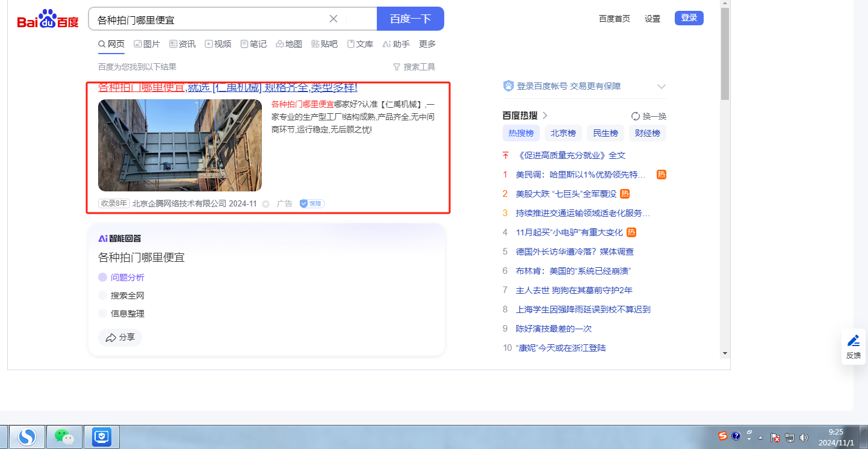Click the 反馈 feedback button
Screen dimensions: 868x449
(853, 347)
